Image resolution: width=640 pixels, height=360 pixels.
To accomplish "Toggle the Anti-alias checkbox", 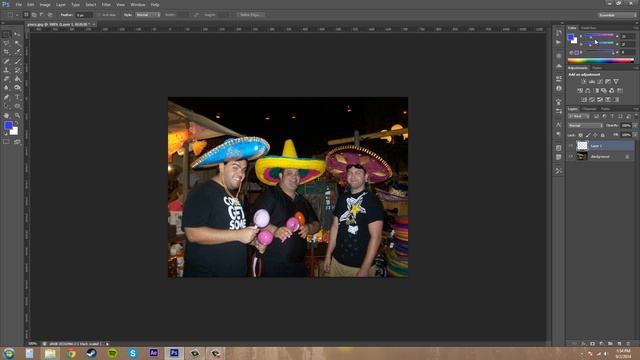I will (98, 15).
